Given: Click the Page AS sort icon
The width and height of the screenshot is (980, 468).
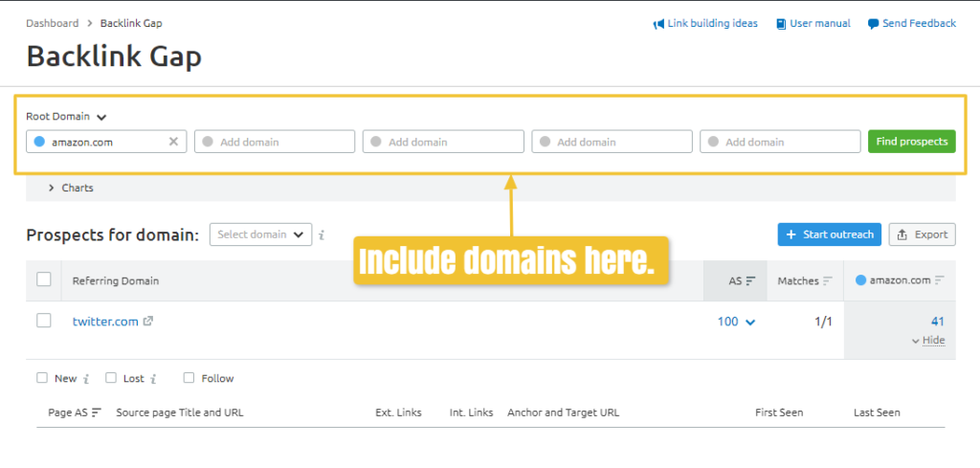Looking at the screenshot, I should tap(96, 413).
